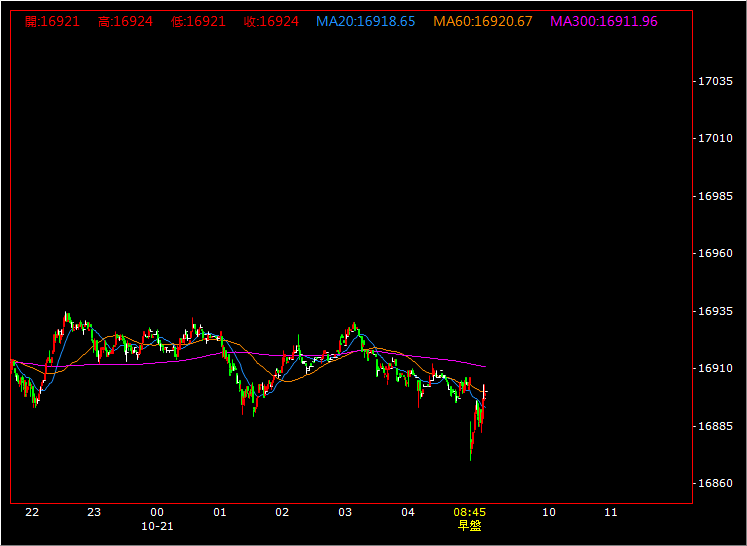
Task: Click the 02 hour time axis label
Action: click(x=282, y=512)
